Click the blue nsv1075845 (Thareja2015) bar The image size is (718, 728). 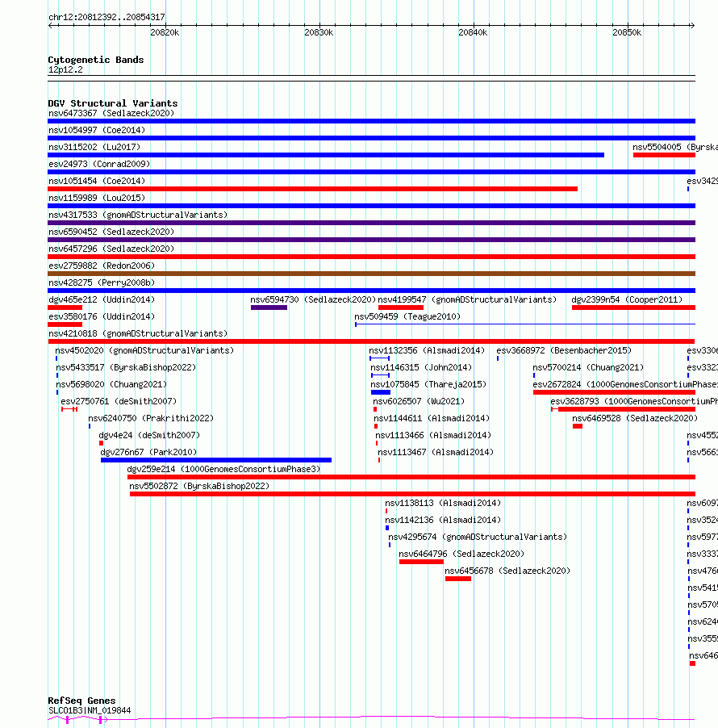point(381,392)
